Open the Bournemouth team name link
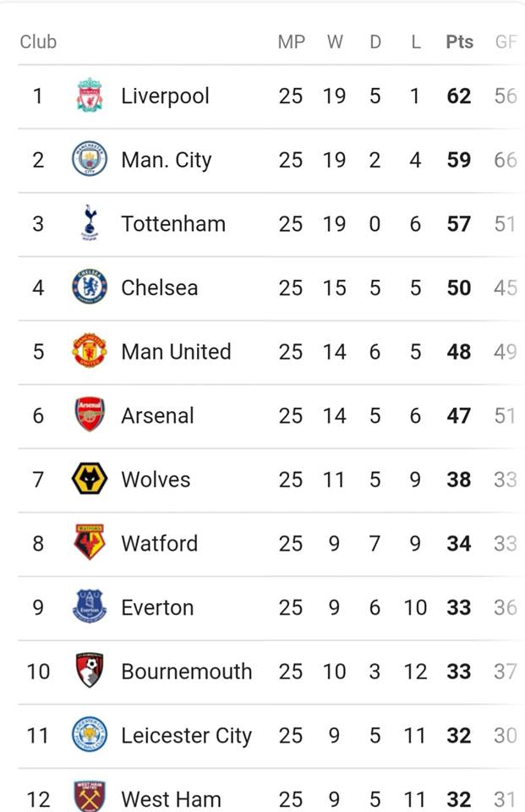Screen dimensions: 525x812 pyautogui.click(x=186, y=671)
